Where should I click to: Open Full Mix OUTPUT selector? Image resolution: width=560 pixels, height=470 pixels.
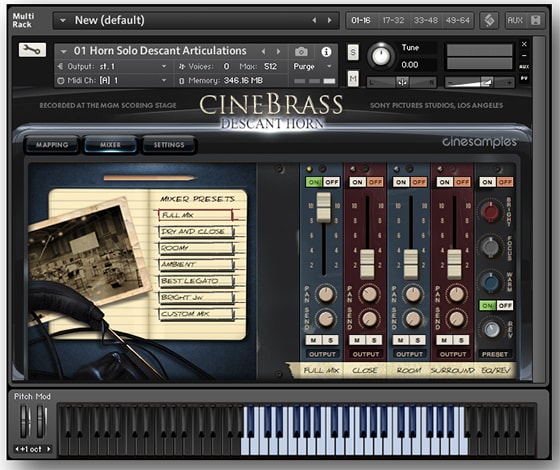click(322, 354)
